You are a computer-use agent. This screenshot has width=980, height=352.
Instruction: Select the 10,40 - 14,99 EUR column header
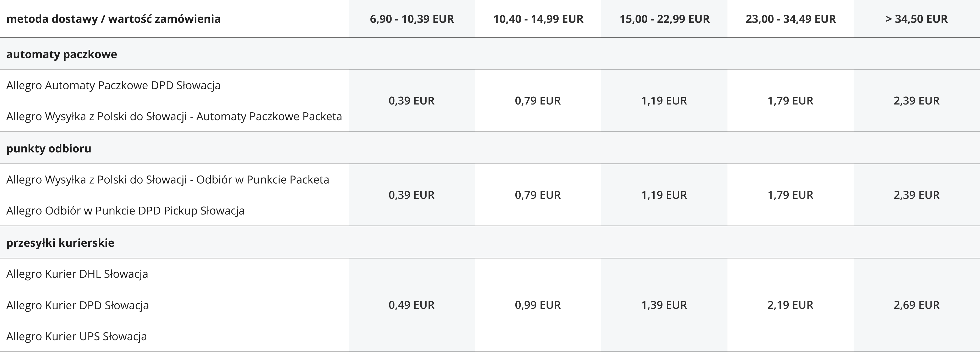tap(538, 19)
